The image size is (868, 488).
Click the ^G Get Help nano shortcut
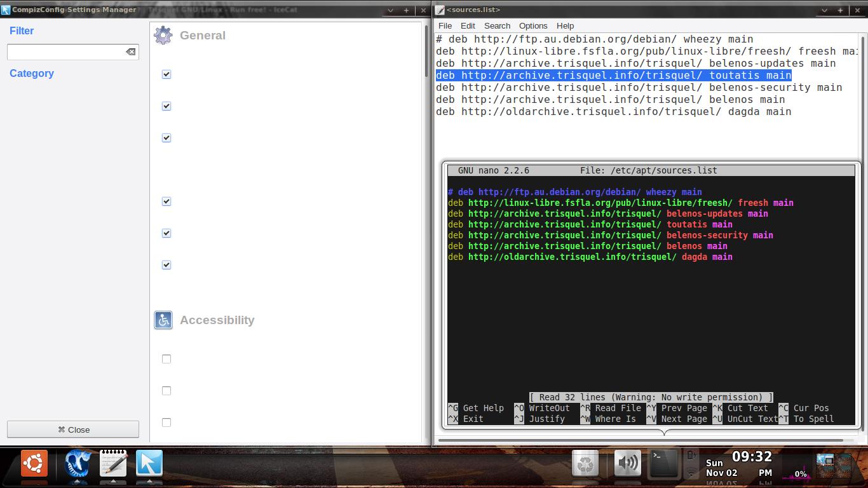pos(476,408)
